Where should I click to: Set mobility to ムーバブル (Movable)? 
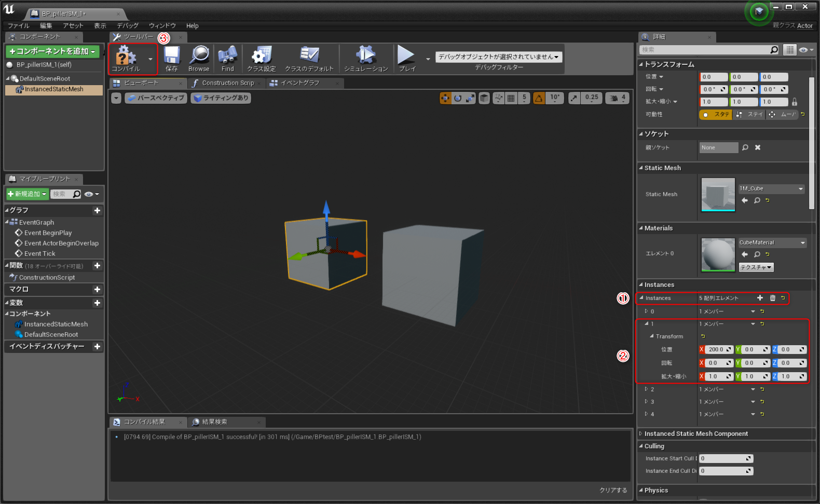click(x=782, y=115)
